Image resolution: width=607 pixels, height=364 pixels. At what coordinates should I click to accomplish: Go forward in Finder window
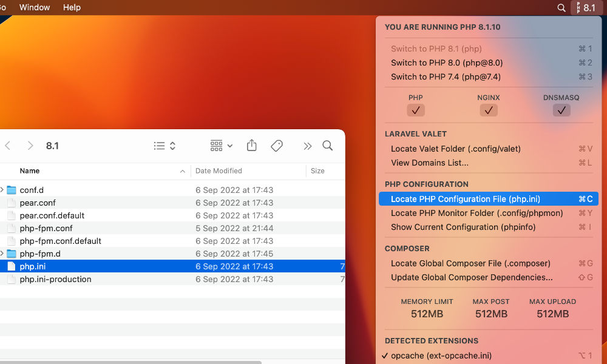[30, 146]
